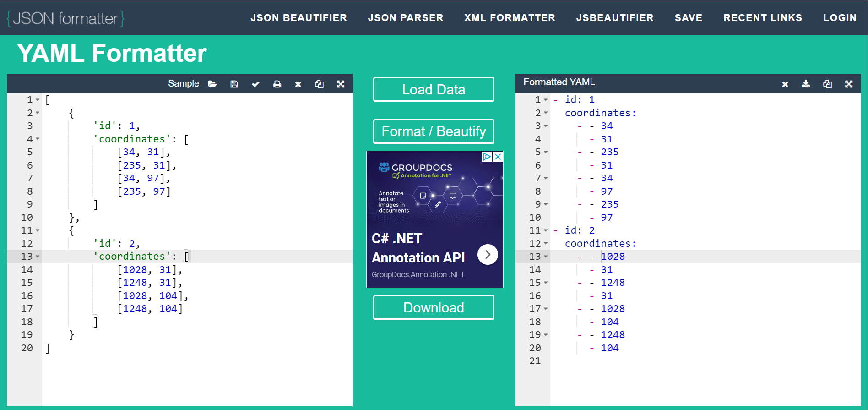
Task: Navigate to JSBEAUTIFIER
Action: [x=615, y=18]
